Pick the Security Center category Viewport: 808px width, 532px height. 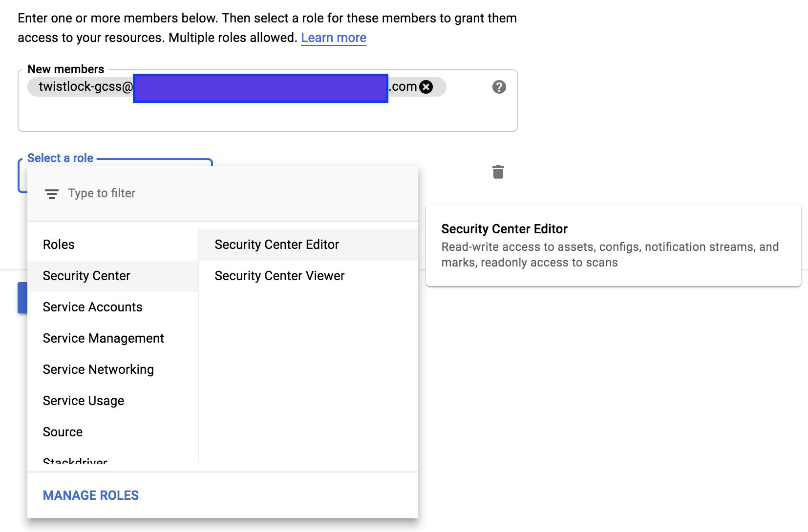click(x=113, y=276)
